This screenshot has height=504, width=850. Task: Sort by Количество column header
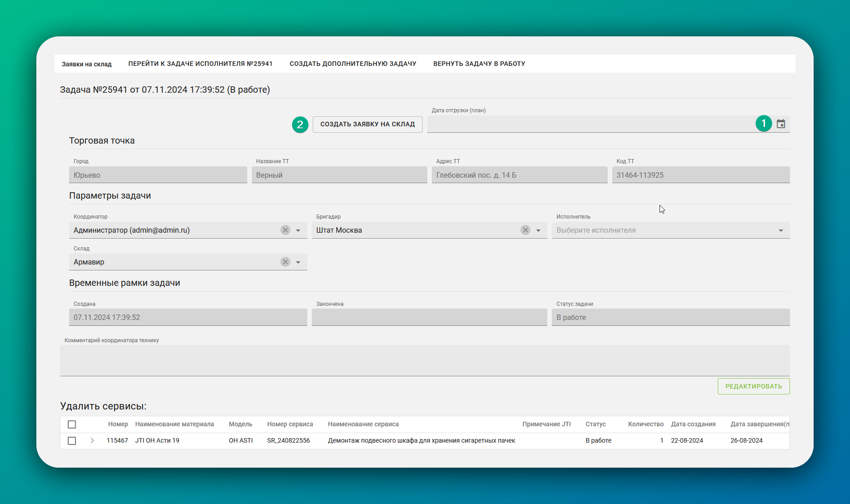[x=646, y=424]
